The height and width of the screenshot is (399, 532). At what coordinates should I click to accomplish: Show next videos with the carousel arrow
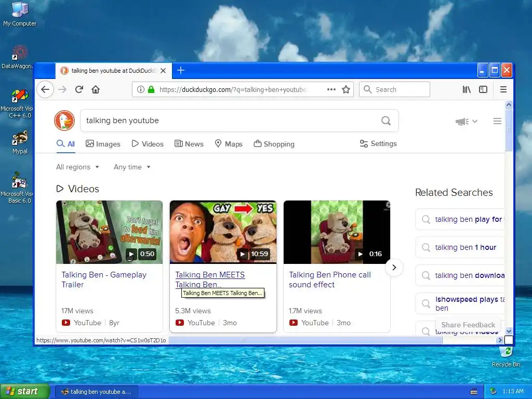(394, 268)
